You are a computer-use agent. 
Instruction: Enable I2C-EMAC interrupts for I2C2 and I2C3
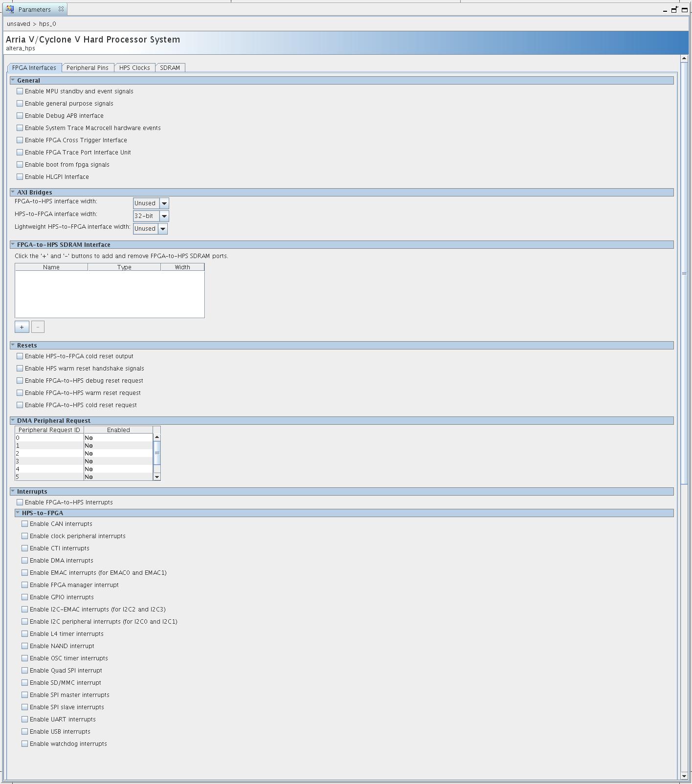(25, 610)
